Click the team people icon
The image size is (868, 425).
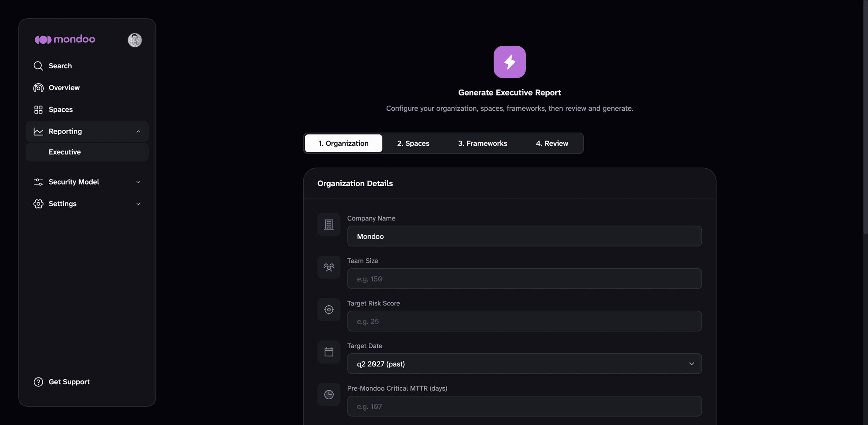329,267
